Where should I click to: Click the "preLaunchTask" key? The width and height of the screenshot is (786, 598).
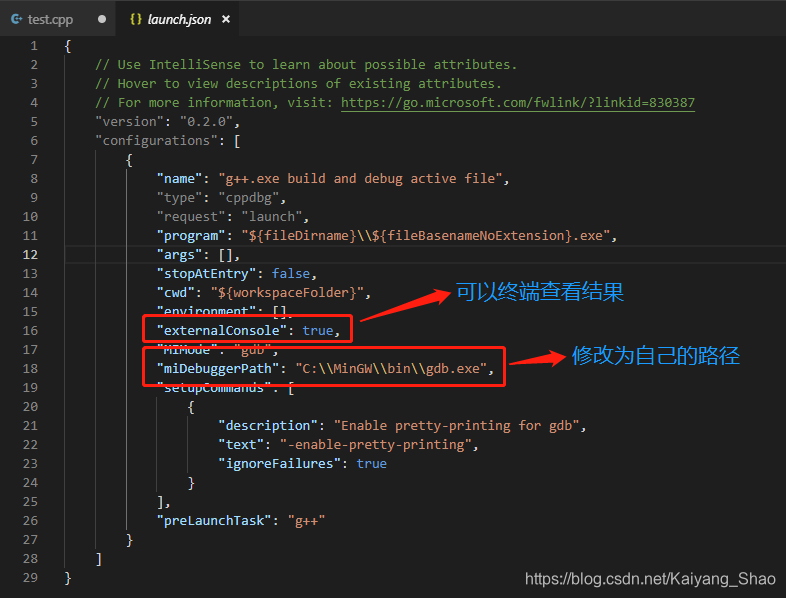[214, 521]
